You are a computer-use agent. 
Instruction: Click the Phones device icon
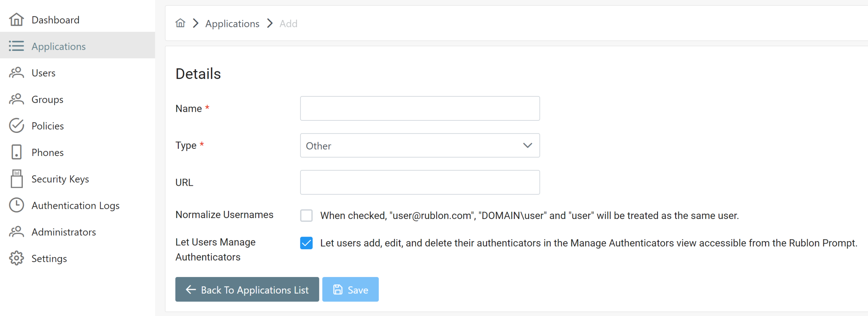click(16, 152)
